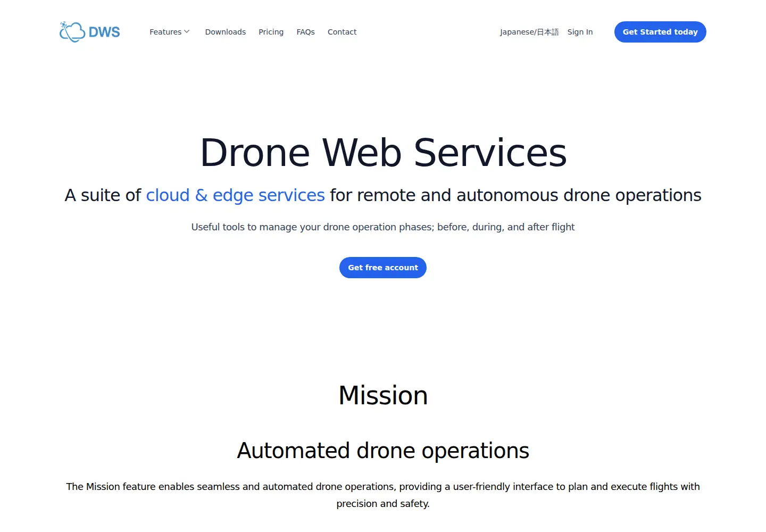
Task: Click the 'Useful tools to manage' subtitle
Action: pyautogui.click(x=383, y=227)
